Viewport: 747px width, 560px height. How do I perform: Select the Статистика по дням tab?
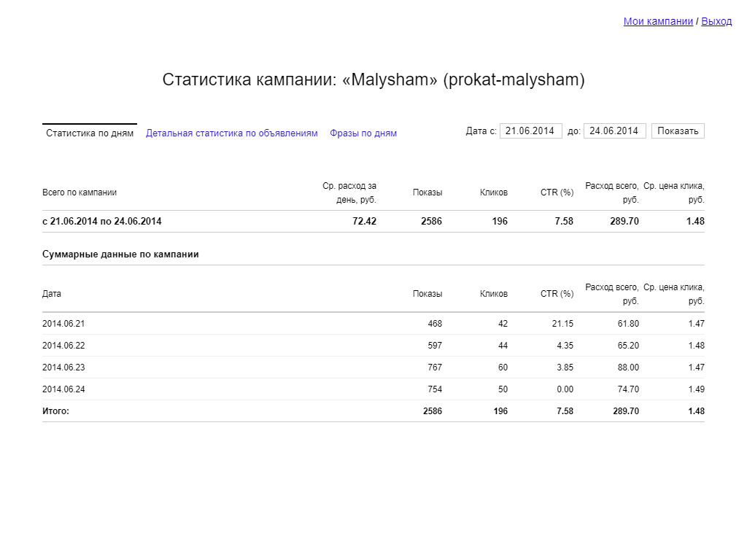pos(90,133)
